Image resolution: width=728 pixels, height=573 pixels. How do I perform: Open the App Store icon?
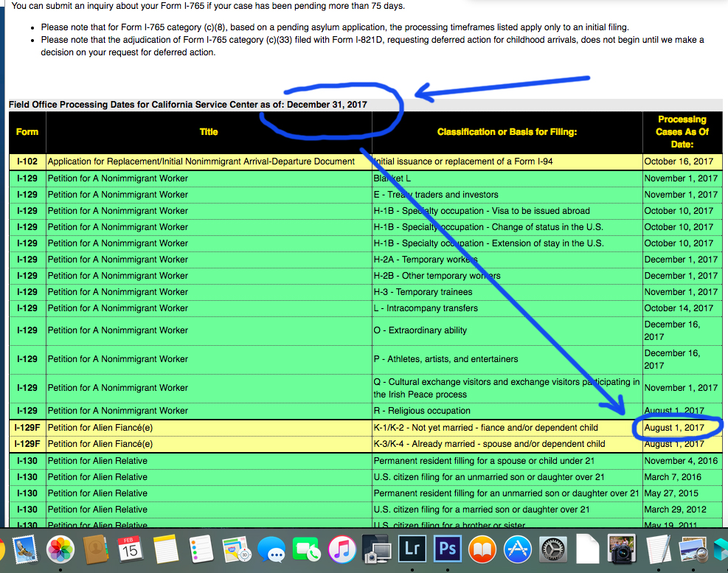[x=518, y=549]
